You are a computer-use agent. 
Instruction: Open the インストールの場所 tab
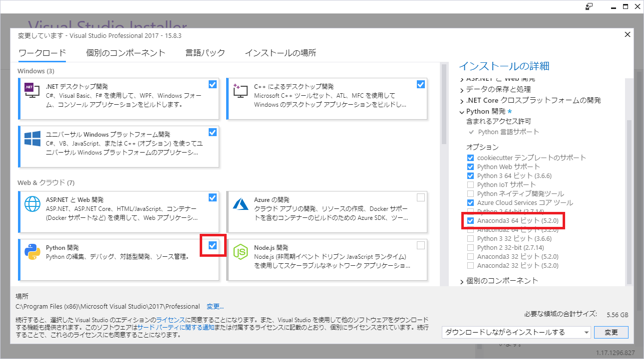point(281,53)
